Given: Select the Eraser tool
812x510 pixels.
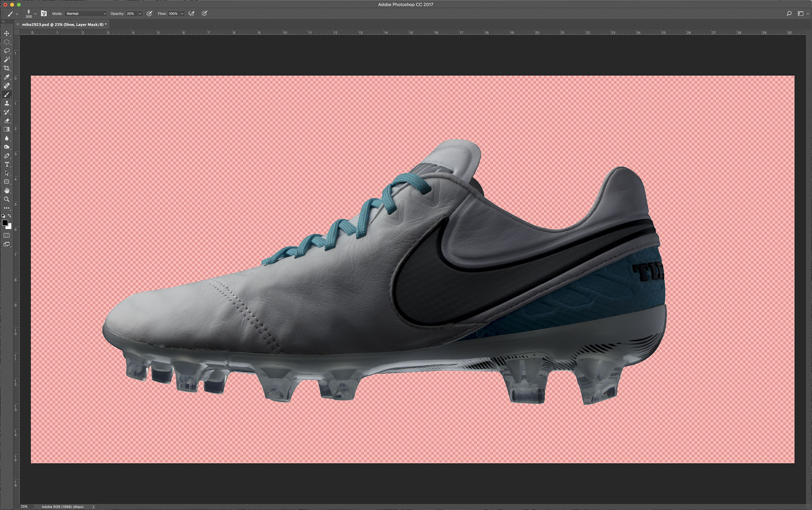Looking at the screenshot, I should (7, 121).
